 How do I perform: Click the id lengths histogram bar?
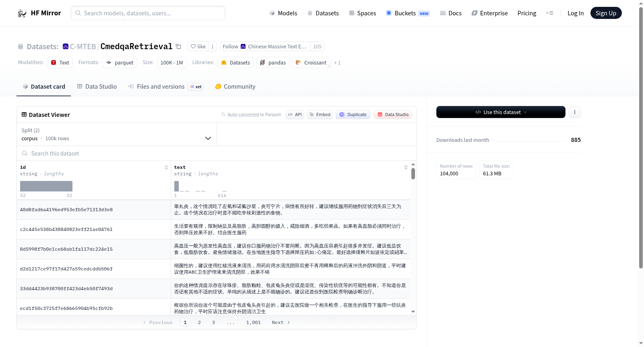[46, 186]
